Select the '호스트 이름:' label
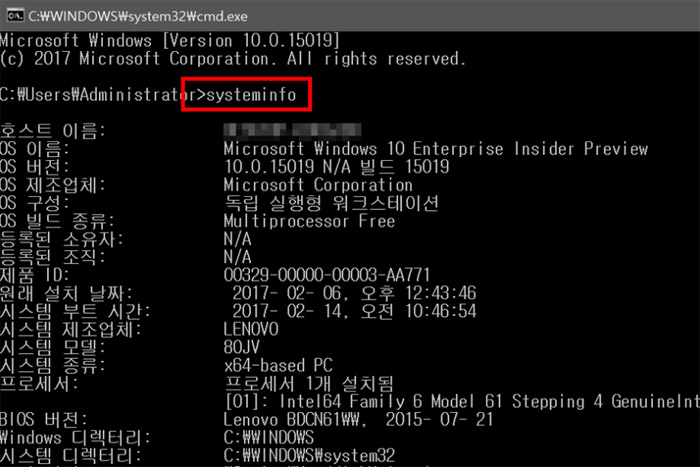 53,131
